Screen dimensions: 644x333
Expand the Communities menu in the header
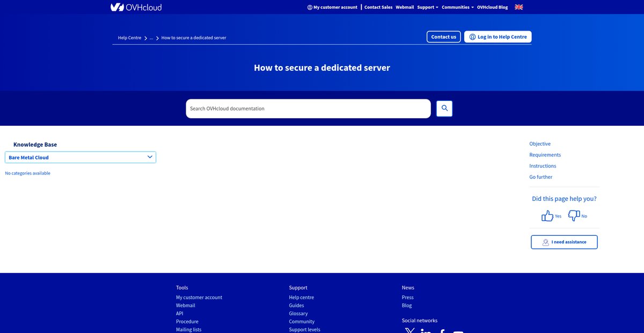pyautogui.click(x=458, y=8)
